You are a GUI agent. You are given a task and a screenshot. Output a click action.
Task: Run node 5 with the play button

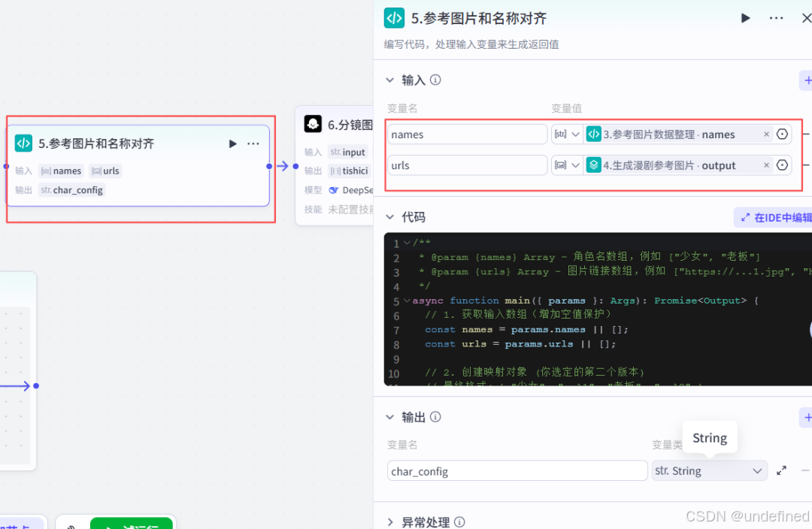[232, 143]
